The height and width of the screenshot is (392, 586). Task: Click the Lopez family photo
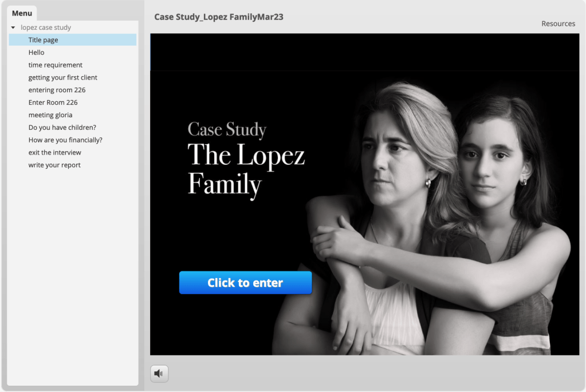[435, 217]
